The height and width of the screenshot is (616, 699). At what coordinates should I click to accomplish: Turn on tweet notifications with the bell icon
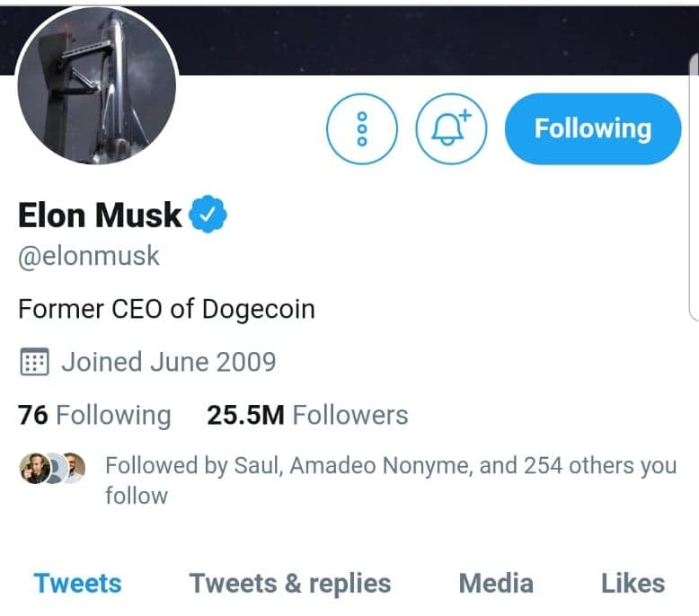click(450, 128)
